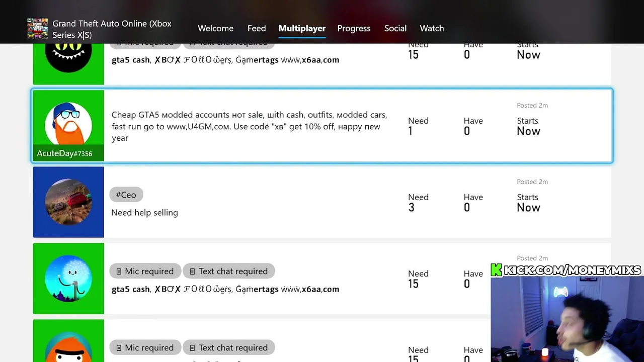
Task: Click mic icon in globe avatar post tag
Action: click(119, 271)
